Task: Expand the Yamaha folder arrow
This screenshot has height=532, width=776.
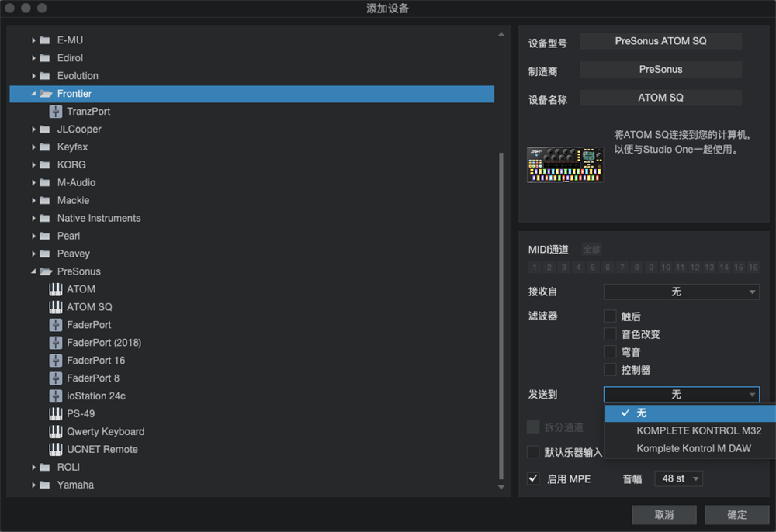Action: click(33, 485)
